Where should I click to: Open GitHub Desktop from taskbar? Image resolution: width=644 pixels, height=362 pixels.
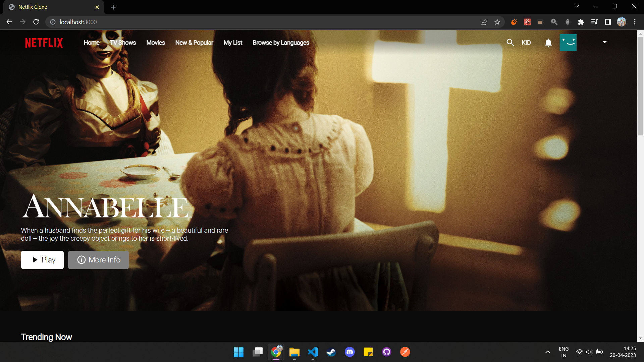386,352
